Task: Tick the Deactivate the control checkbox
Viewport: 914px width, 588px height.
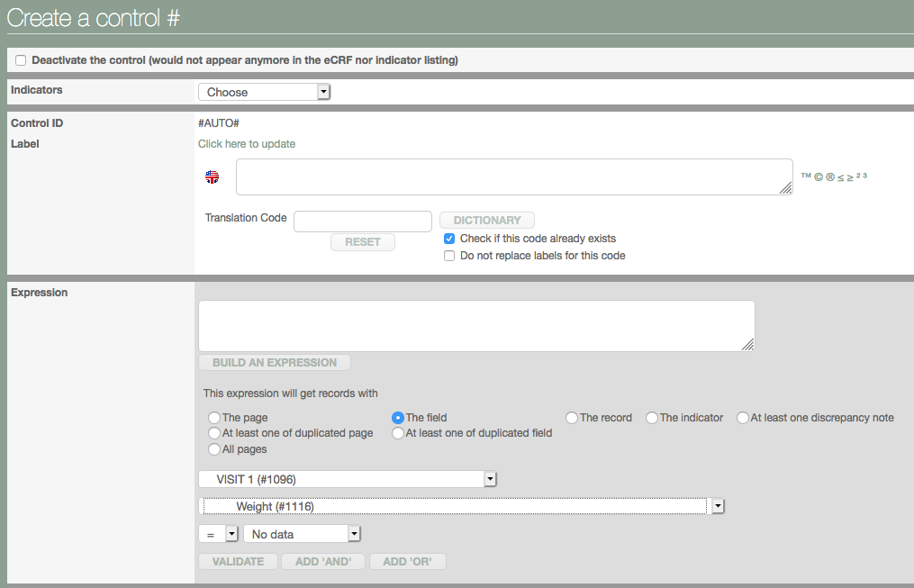Action: point(21,60)
